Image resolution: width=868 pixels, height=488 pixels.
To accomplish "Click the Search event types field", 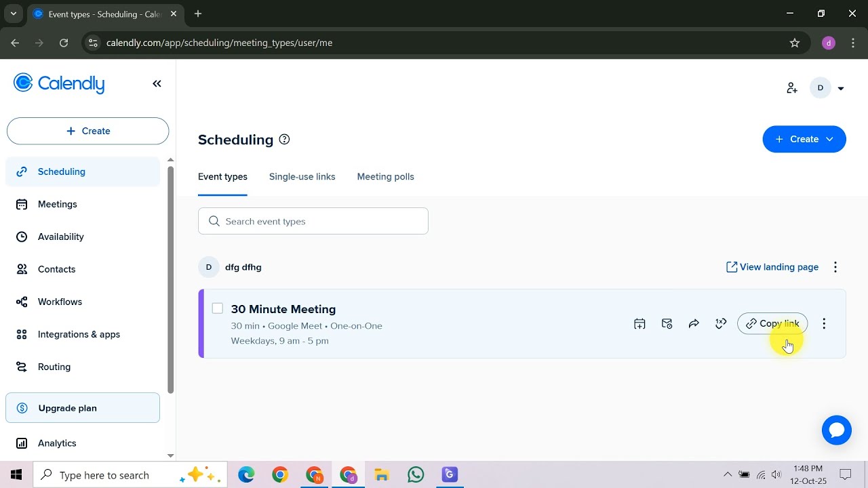I will (313, 221).
